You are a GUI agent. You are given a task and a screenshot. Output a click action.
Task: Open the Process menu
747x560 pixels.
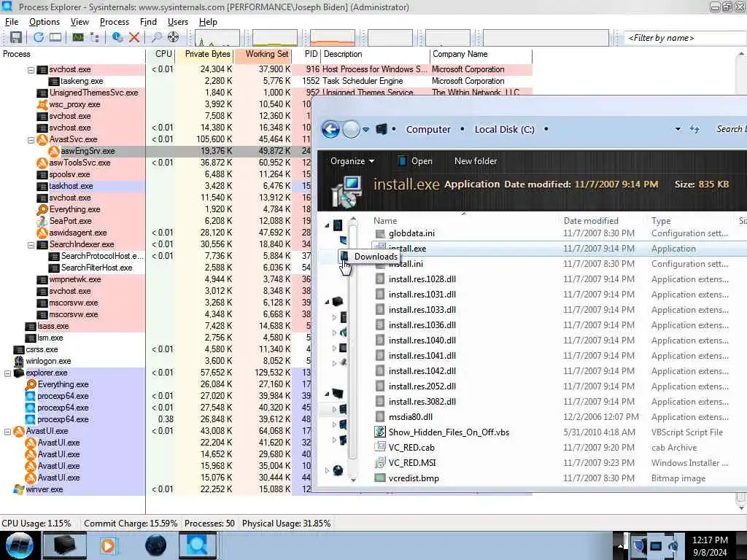pos(115,22)
